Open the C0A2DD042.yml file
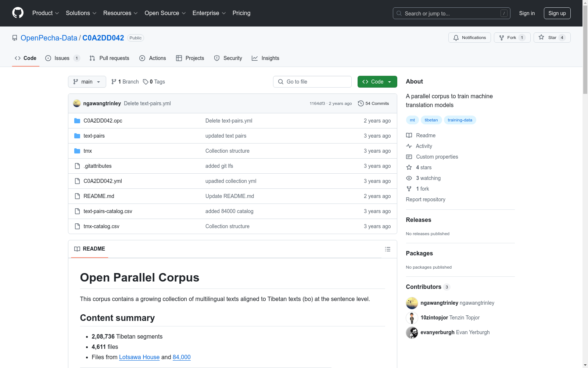588x368 pixels. [x=103, y=181]
